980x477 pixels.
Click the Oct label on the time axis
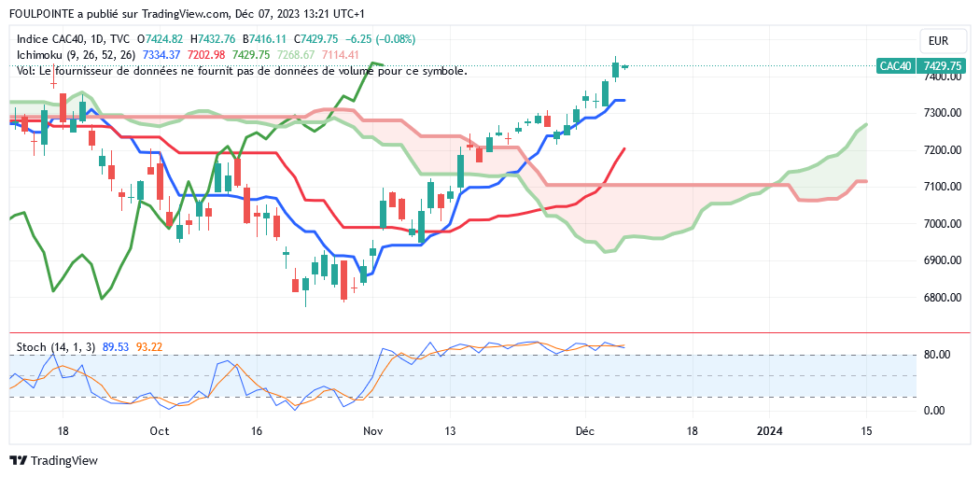[x=159, y=431]
